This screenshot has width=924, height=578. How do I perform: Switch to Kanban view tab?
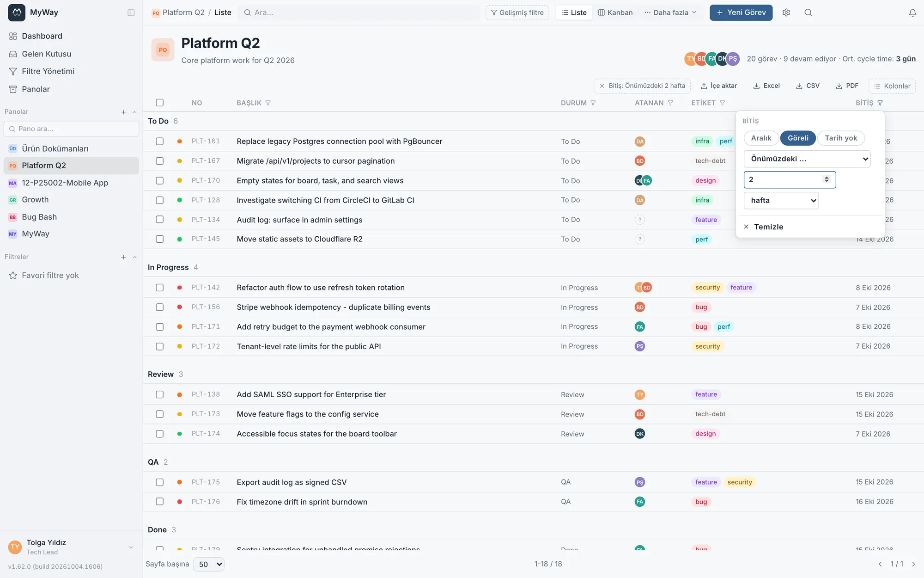pos(615,12)
